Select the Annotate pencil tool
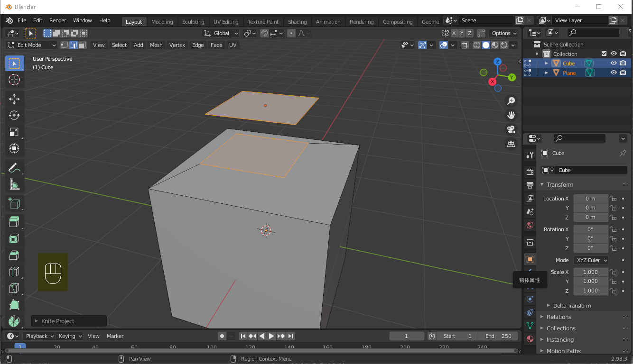 click(x=14, y=168)
